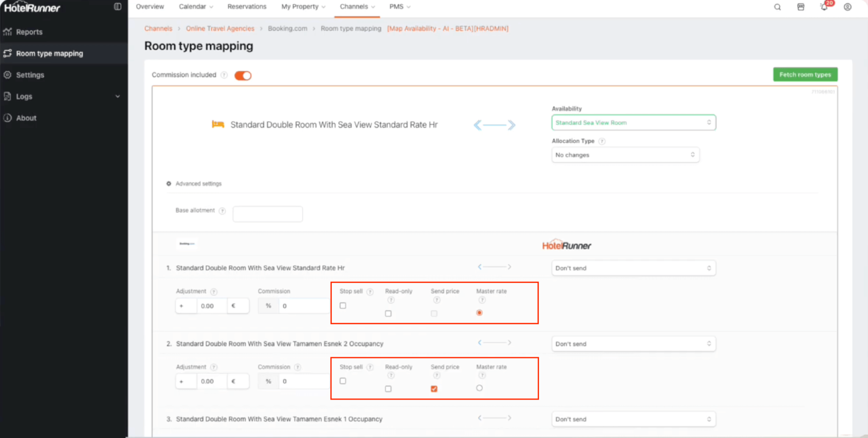Viewport: 868px width, 438px height.
Task: Select Master rate radio for Standard Rate Hr
Action: 479,313
